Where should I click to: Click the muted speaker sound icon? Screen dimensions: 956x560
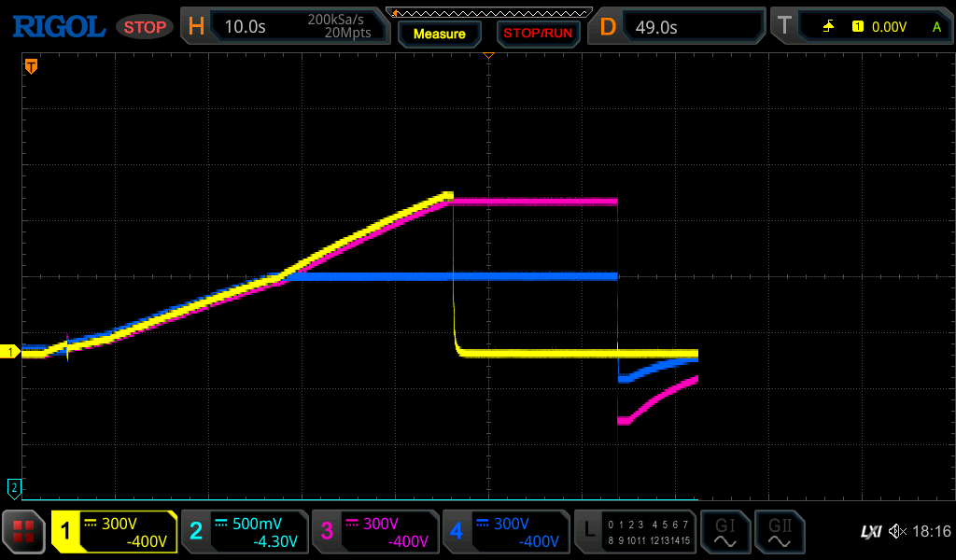click(897, 532)
